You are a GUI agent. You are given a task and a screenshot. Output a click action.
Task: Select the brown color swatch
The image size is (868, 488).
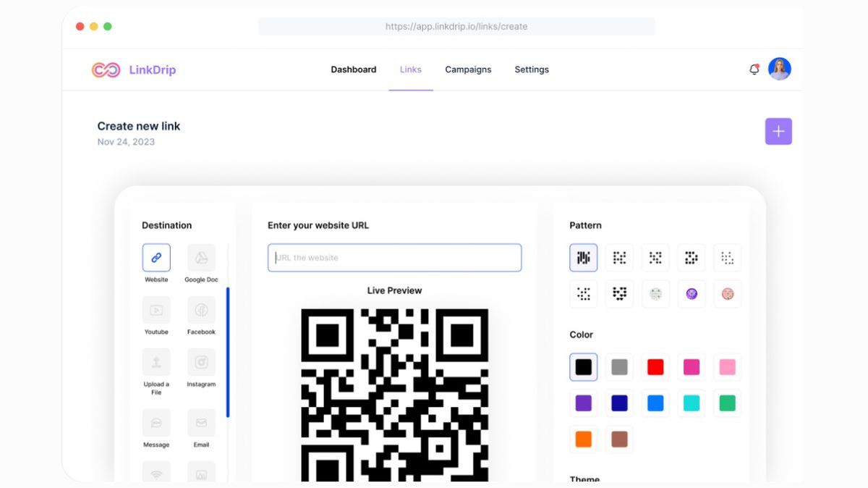(619, 439)
